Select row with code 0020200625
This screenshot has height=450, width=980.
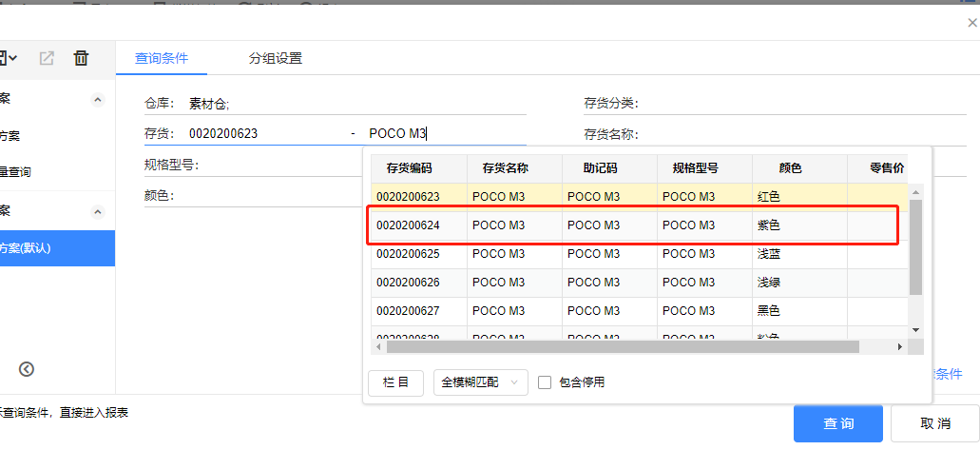[640, 254]
